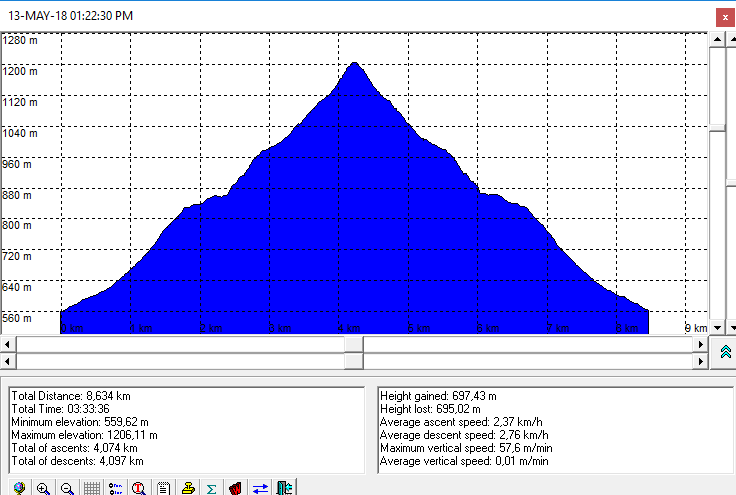Click the globe icon in bottom toolbar

[19, 488]
